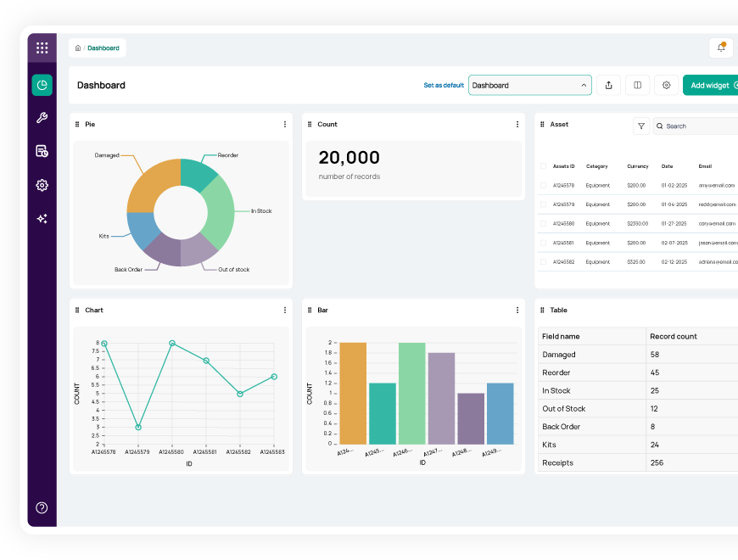
Task: Open the Bar widget three-dot menu
Action: point(517,311)
